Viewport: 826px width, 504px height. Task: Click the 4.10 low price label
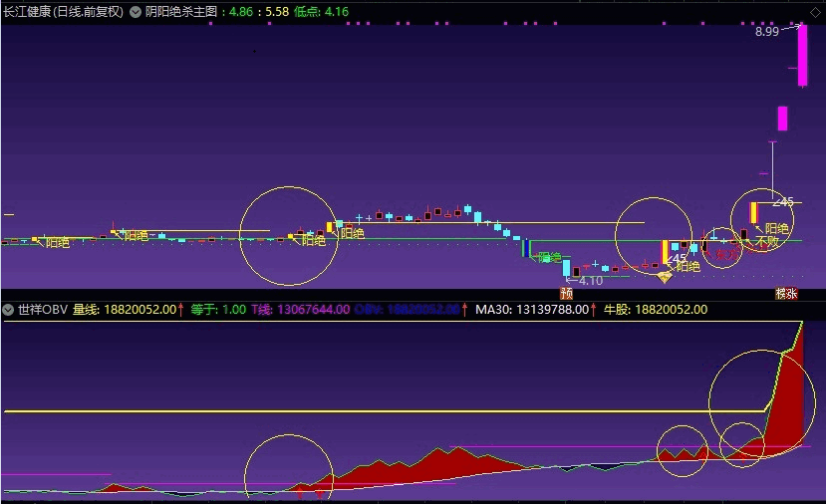click(591, 281)
